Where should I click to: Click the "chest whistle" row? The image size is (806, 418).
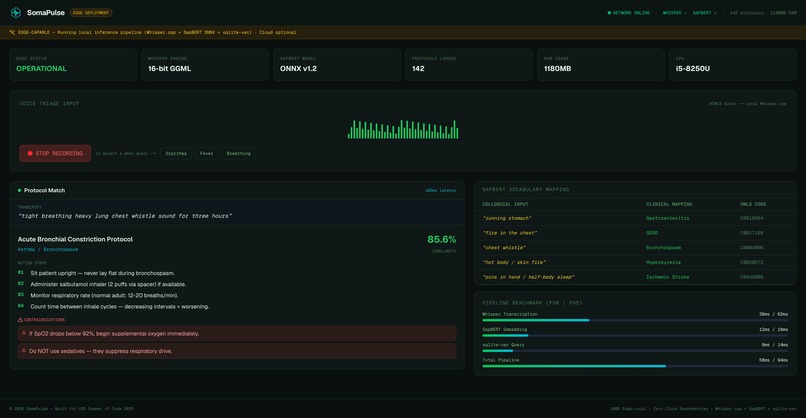[x=635, y=248]
